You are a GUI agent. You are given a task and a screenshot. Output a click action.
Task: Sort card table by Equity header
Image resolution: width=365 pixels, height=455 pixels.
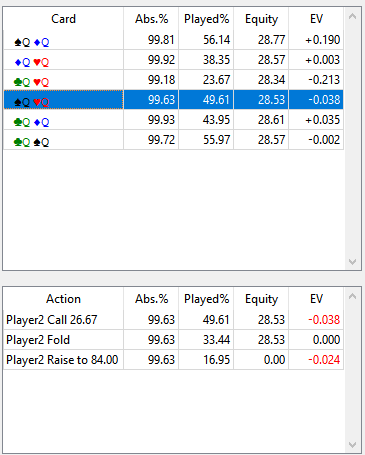coord(261,19)
